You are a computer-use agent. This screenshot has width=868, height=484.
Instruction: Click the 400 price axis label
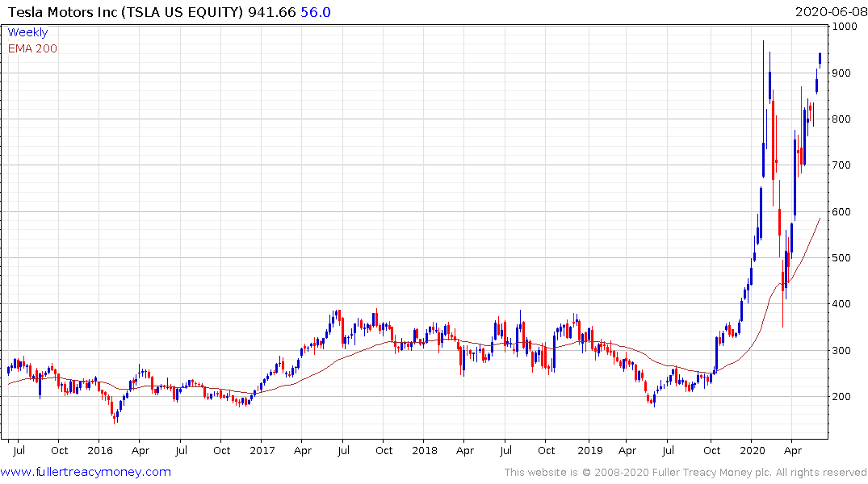coord(841,303)
